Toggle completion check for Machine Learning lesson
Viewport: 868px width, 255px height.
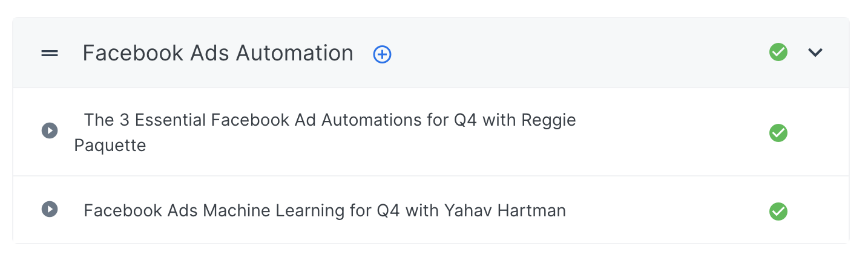[x=778, y=211]
